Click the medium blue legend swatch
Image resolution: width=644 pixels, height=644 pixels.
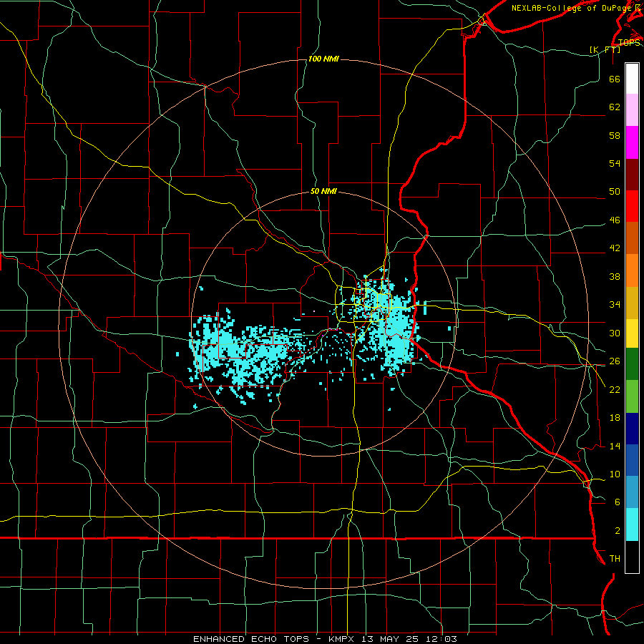click(x=632, y=460)
